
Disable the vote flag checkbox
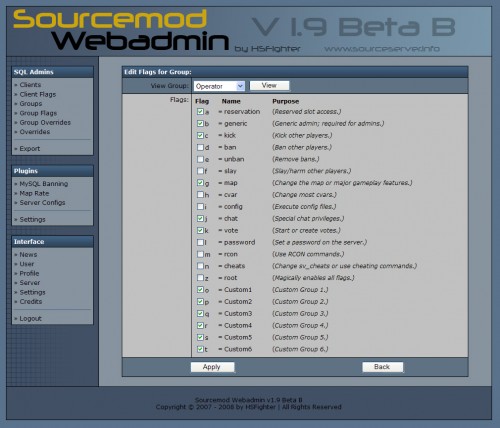coord(200,230)
